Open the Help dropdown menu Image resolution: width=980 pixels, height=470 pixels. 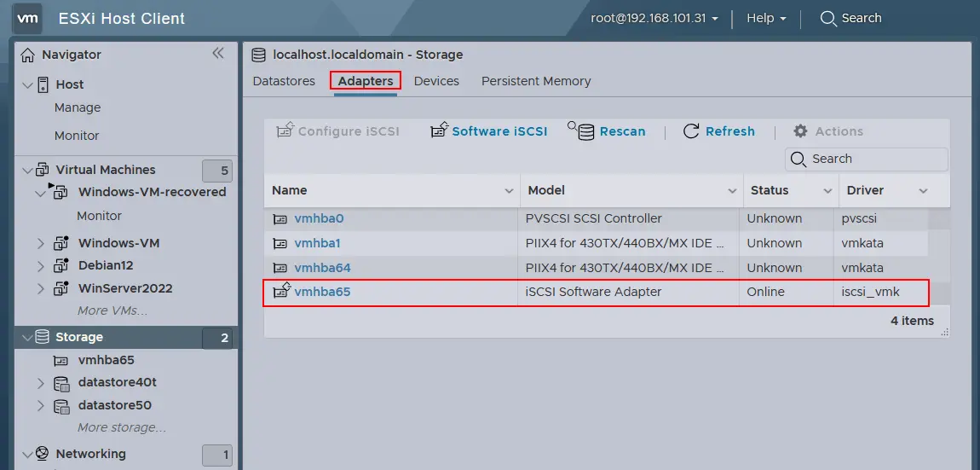point(766,18)
